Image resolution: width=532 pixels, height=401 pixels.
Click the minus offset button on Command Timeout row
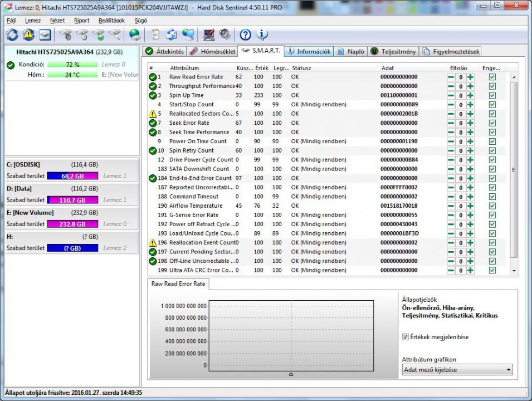pyautogui.click(x=451, y=197)
